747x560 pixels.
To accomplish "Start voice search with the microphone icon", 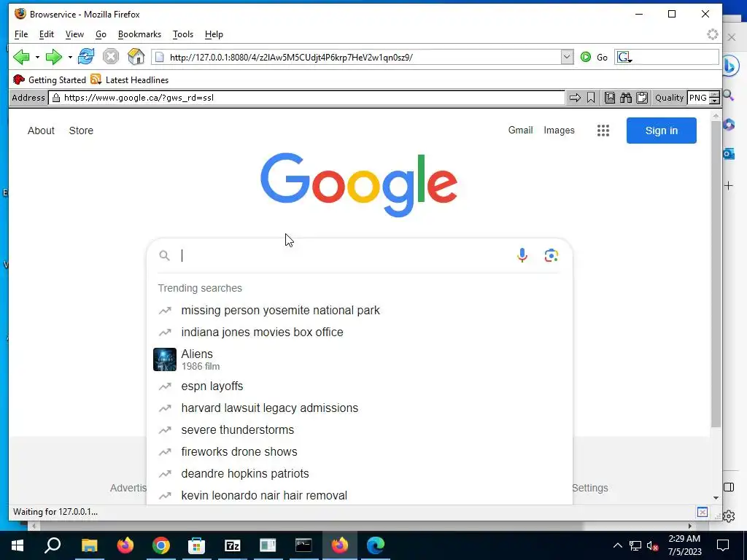I will click(522, 256).
